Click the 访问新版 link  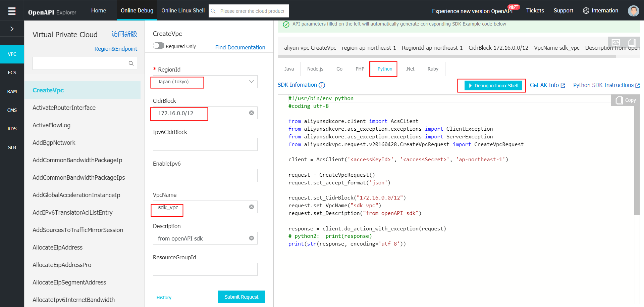[124, 34]
